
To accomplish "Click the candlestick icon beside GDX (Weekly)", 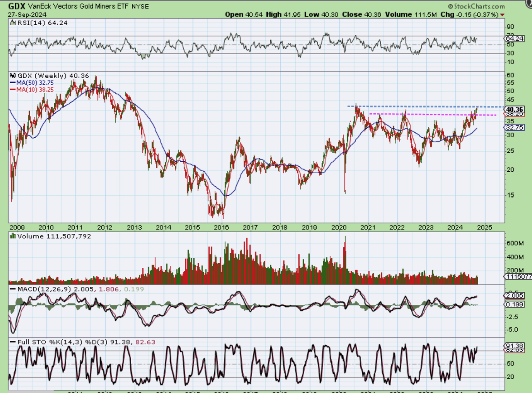I will click(x=13, y=76).
